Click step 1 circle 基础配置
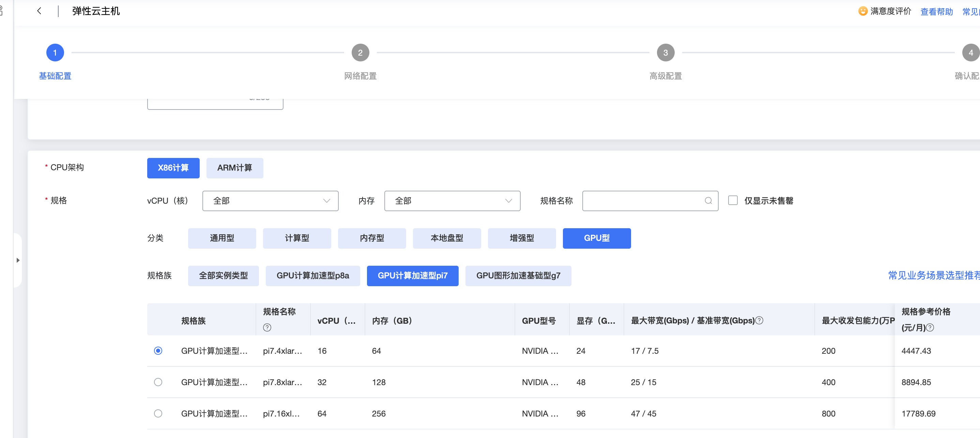Image resolution: width=980 pixels, height=438 pixels. coord(55,53)
